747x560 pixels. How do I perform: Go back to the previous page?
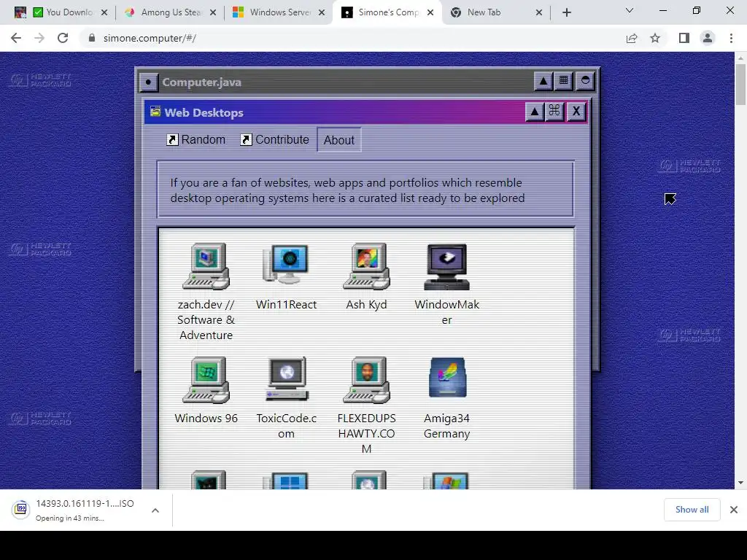(x=16, y=38)
